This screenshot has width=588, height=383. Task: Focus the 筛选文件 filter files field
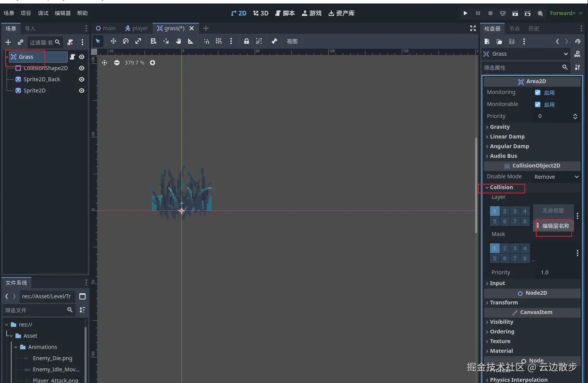pos(39,310)
